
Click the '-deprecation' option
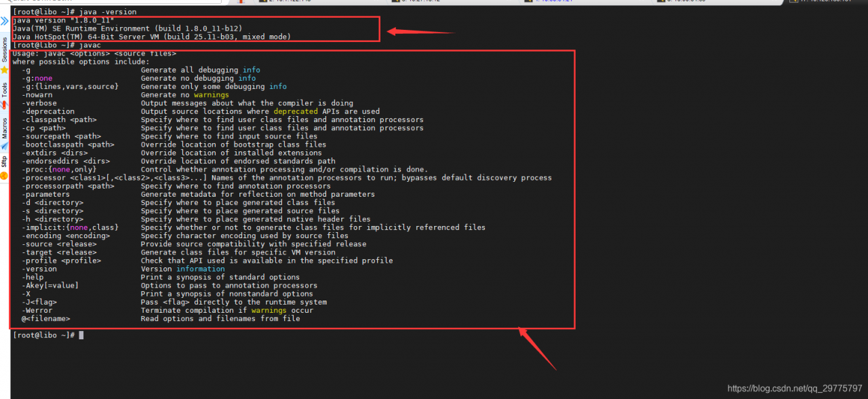pos(47,111)
